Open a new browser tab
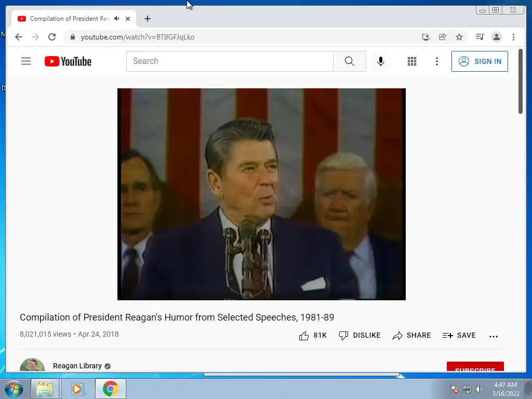Screen dimensions: 532x399 [x=147, y=19]
